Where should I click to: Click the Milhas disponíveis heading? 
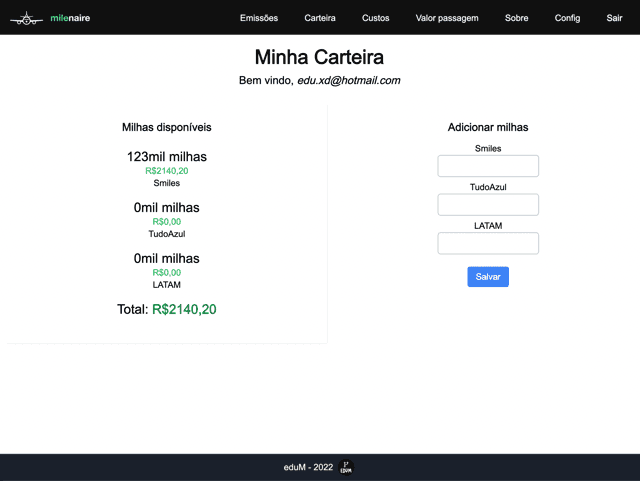coord(167,127)
